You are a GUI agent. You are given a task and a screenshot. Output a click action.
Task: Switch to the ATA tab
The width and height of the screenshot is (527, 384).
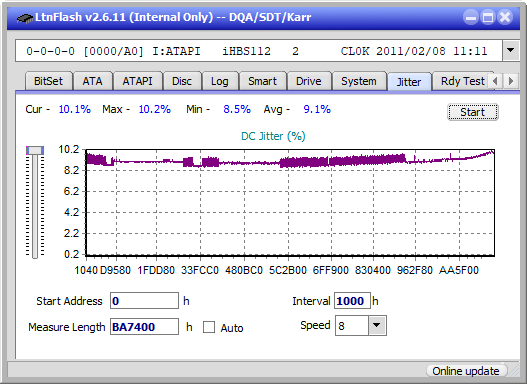pos(92,81)
